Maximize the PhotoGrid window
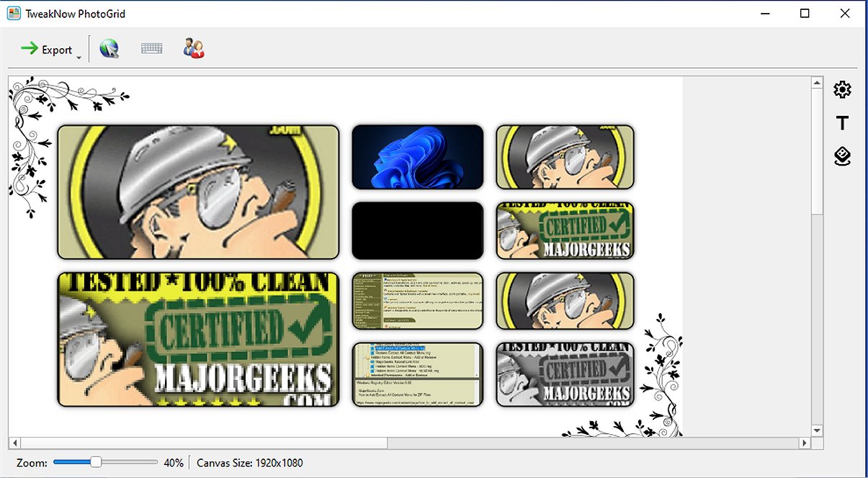Viewport: 868px width, 478px height. pyautogui.click(x=805, y=14)
